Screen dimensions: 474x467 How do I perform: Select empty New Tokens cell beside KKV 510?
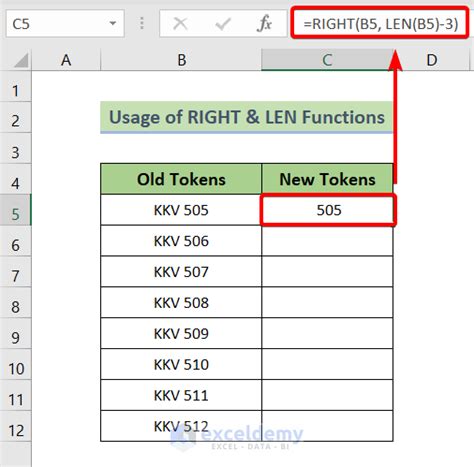[x=327, y=364]
